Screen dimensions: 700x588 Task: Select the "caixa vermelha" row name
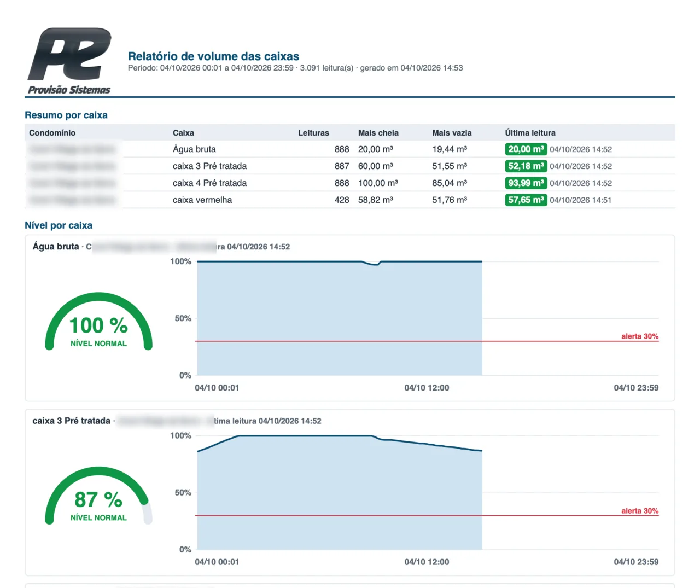tap(202, 200)
